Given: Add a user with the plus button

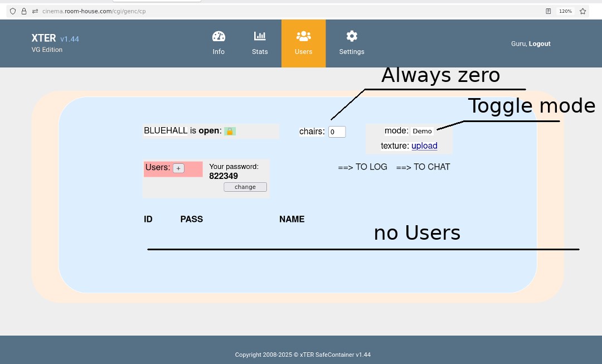Looking at the screenshot, I should [178, 168].
